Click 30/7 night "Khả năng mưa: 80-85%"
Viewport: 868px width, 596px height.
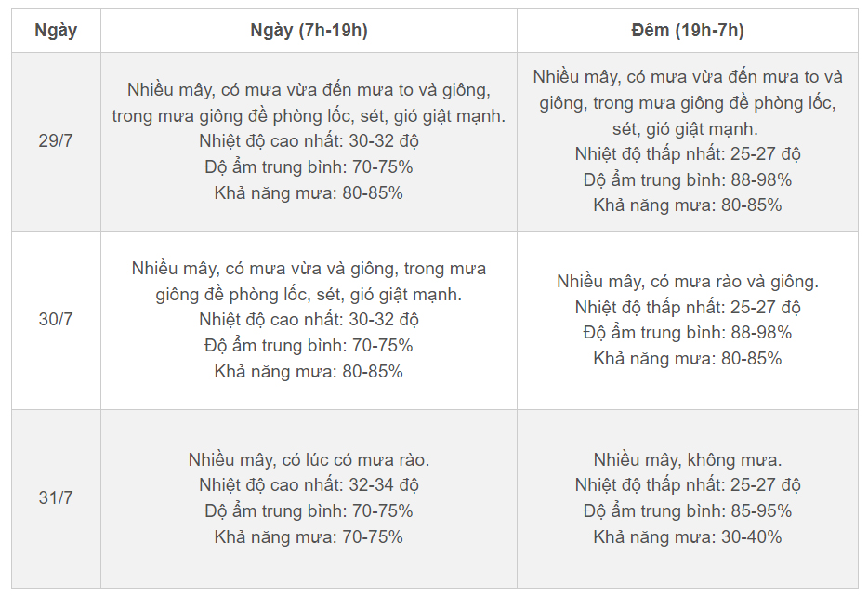pos(687,359)
